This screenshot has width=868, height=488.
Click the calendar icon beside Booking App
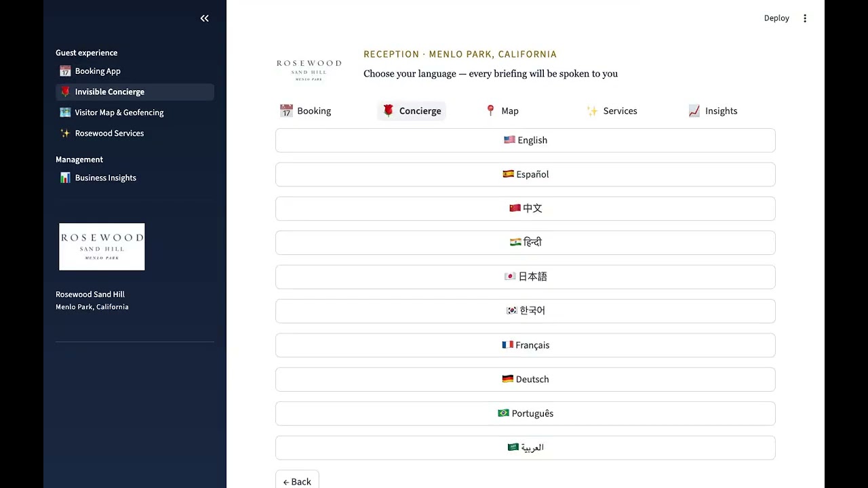tap(65, 71)
